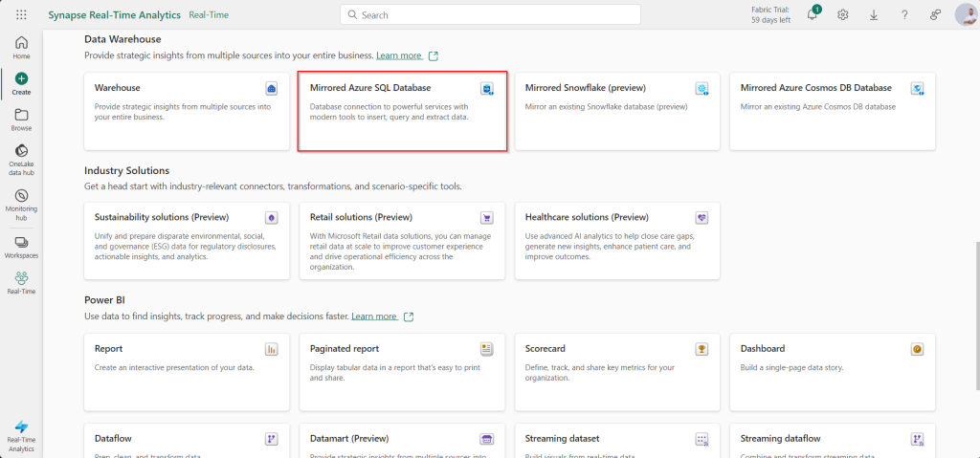Click the Datamart card icon
This screenshot has width=980, height=458.
[x=486, y=439]
